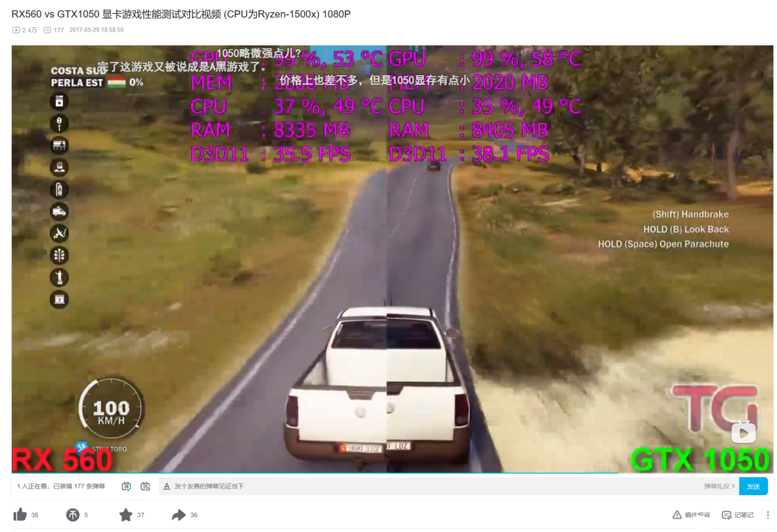The width and height of the screenshot is (777, 532).
Task: Click the 发送 send button
Action: coord(753,486)
